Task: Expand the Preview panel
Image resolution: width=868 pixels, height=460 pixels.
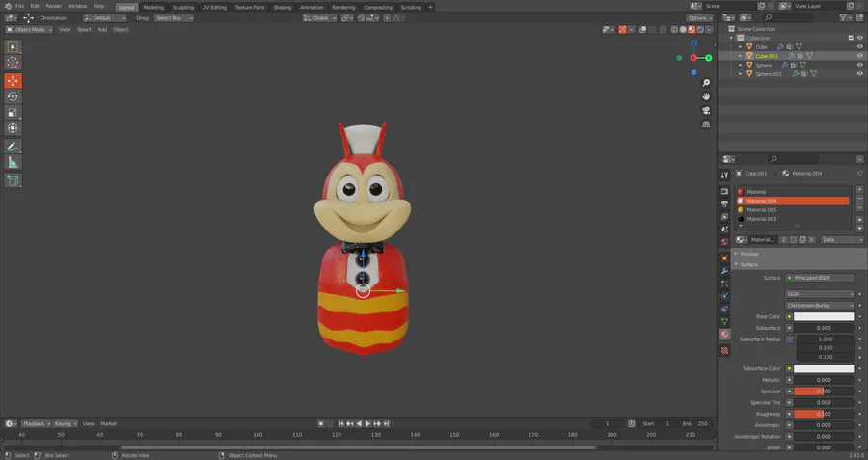Action: 749,254
